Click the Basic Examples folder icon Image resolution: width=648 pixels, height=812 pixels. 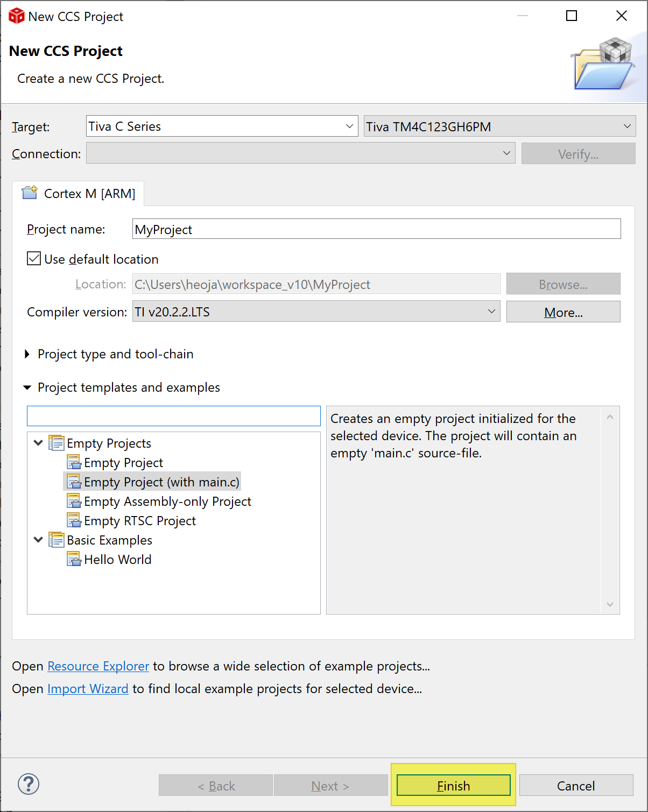point(57,540)
